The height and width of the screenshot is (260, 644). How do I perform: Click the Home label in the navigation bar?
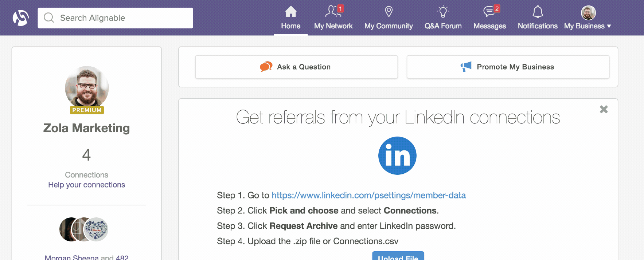click(290, 26)
